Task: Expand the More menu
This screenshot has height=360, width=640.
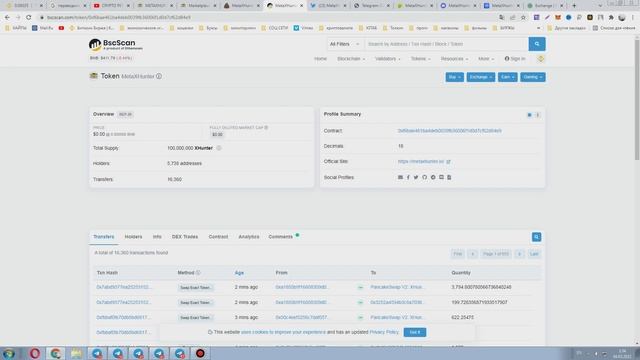Action: click(x=486, y=59)
